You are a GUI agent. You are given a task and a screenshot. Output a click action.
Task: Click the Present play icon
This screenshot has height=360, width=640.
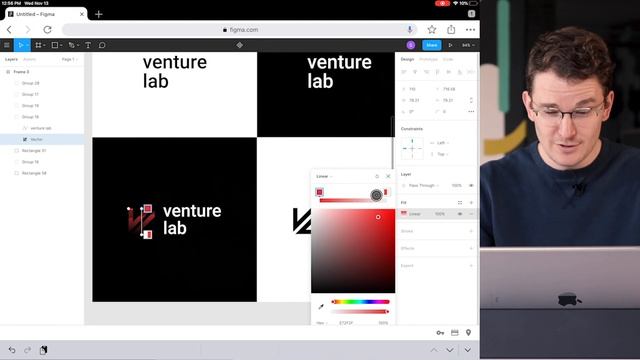tap(450, 45)
